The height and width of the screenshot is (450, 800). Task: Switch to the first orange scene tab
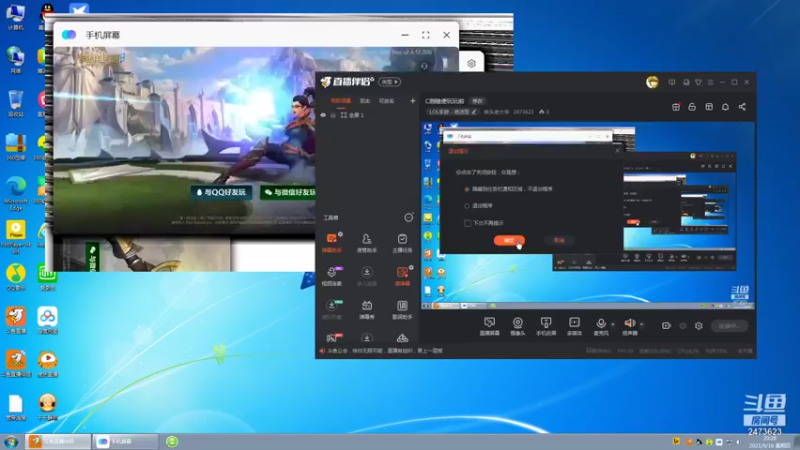click(340, 101)
